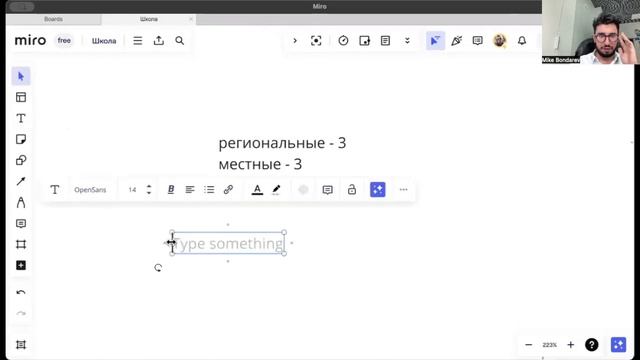Add a comment to the text object
The height and width of the screenshot is (360, 640).
coord(327,190)
